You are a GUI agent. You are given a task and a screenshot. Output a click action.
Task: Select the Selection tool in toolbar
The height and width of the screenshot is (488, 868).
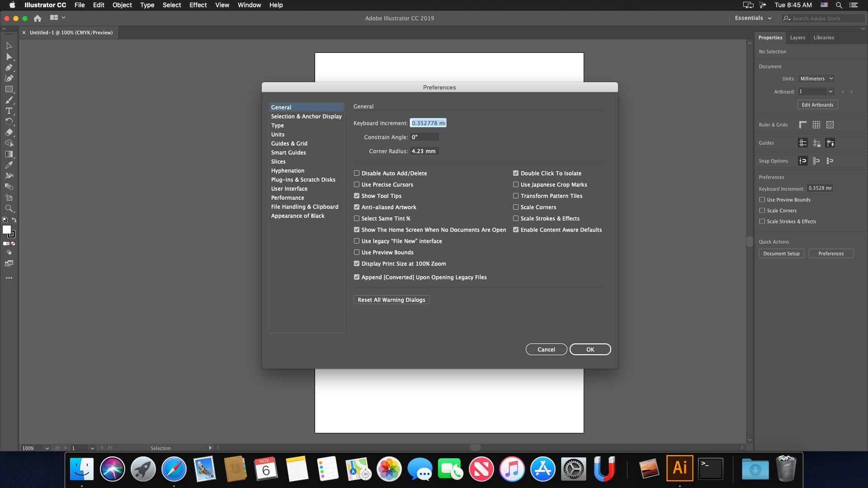9,45
